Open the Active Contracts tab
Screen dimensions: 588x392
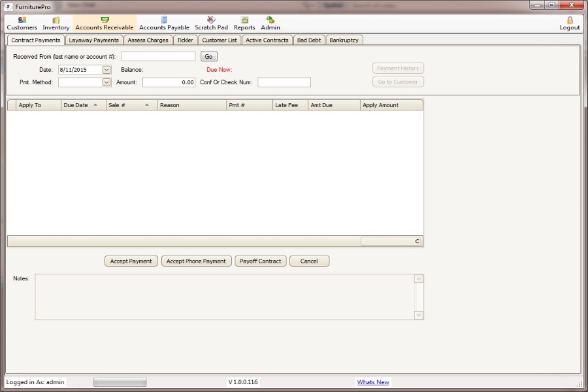tap(267, 40)
